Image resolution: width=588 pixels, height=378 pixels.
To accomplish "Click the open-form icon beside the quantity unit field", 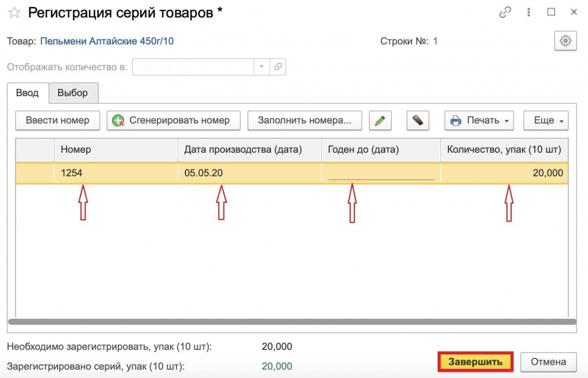I will pos(278,67).
